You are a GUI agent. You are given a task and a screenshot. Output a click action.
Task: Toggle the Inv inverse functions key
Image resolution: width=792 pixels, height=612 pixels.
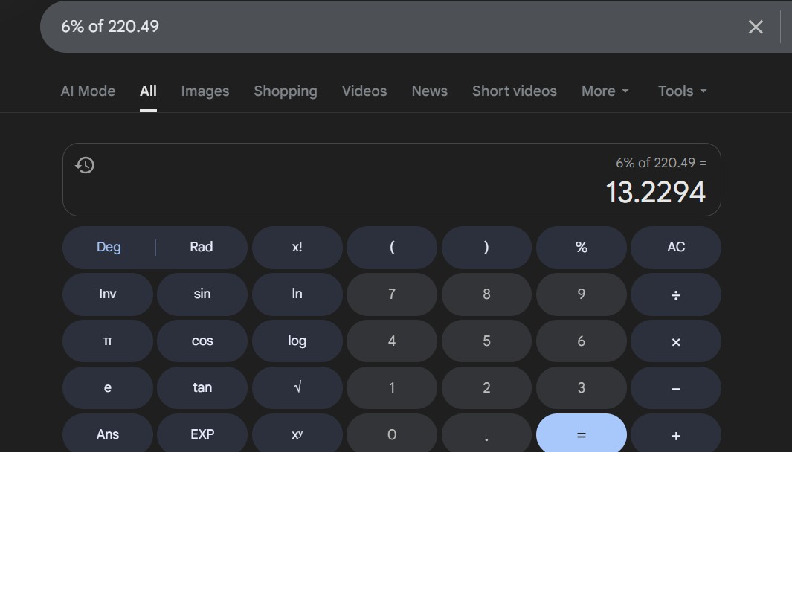click(107, 294)
